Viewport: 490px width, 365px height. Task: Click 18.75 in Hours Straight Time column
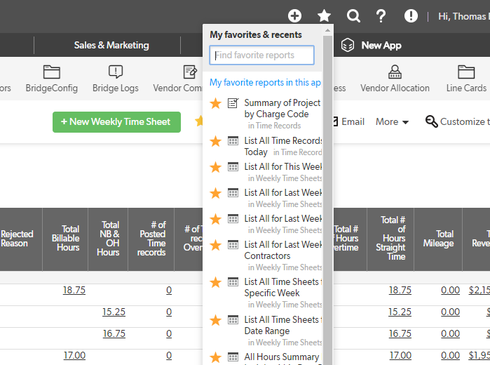tap(400, 290)
